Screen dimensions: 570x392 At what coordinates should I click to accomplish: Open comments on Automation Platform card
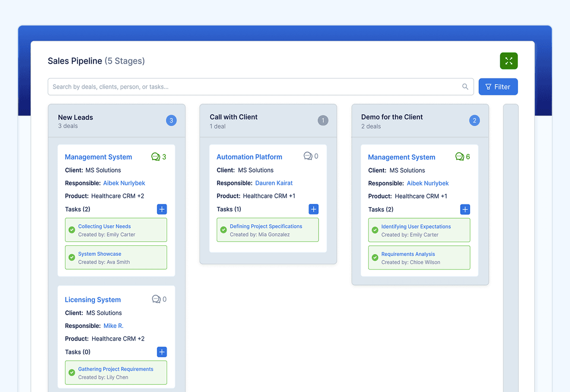tap(311, 156)
